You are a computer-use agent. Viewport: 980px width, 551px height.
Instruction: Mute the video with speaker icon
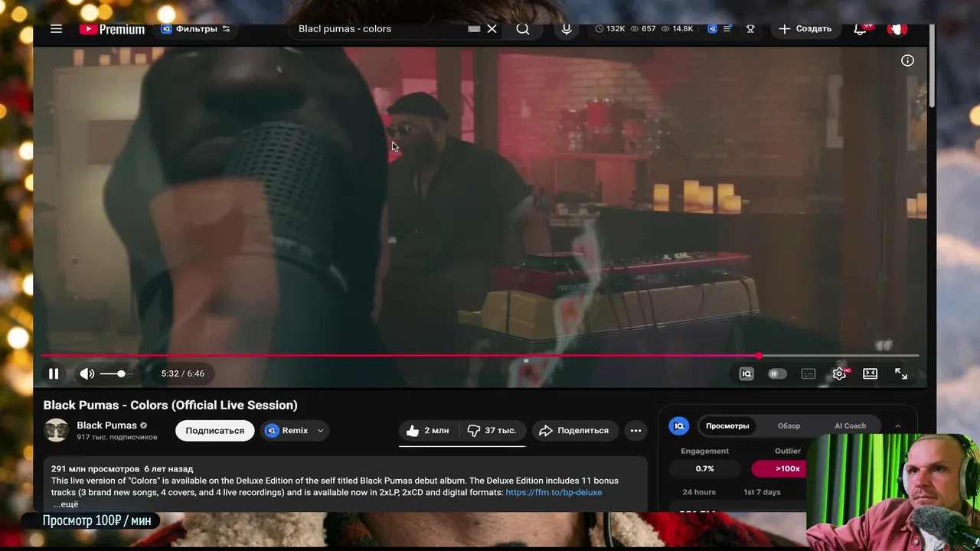pyautogui.click(x=87, y=373)
